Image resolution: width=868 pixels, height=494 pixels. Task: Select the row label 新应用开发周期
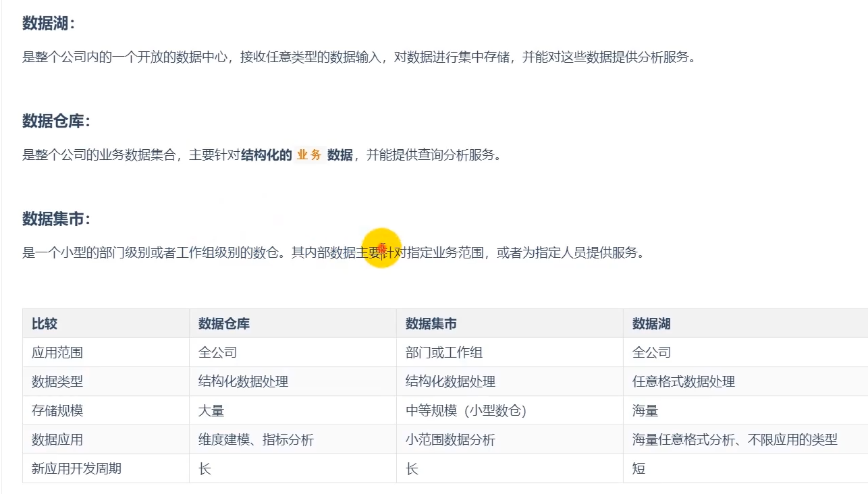coord(76,468)
